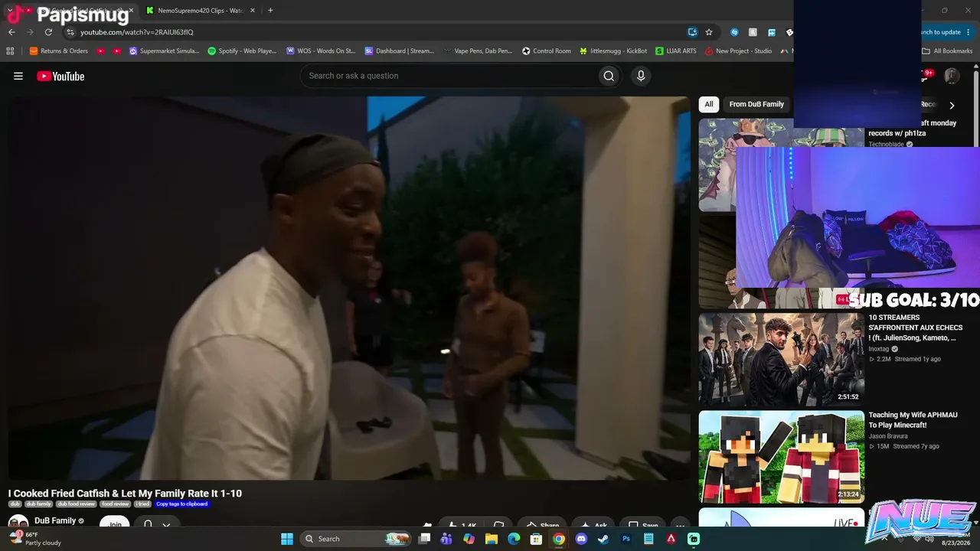Viewport: 980px width, 551px height.
Task: Open the Dashboard | Stream... bookmark
Action: (x=399, y=51)
